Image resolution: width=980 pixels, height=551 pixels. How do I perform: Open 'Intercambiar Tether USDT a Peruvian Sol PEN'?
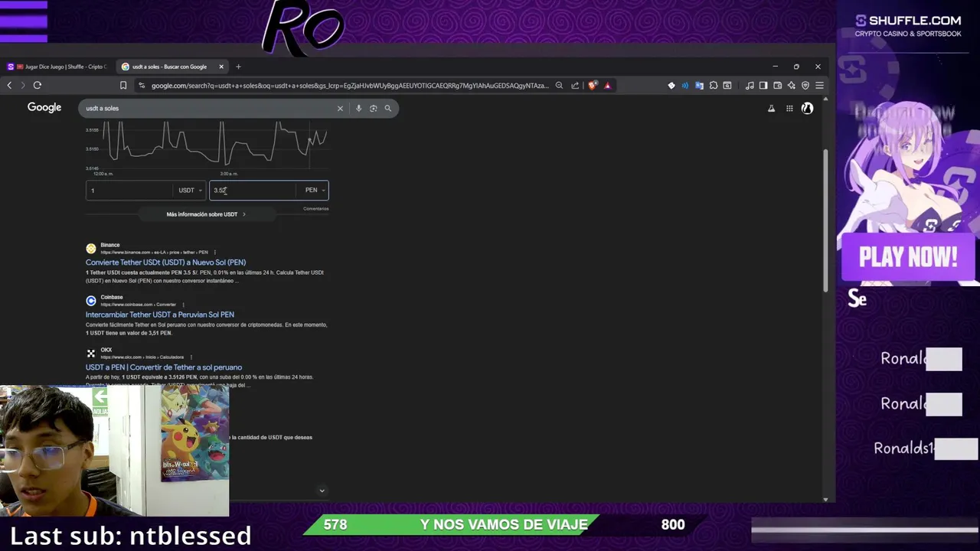tap(160, 315)
